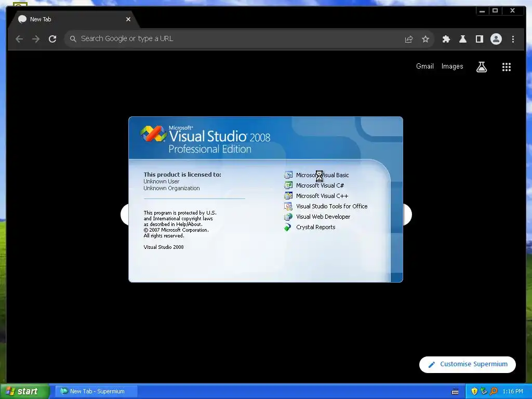The width and height of the screenshot is (532, 399).
Task: Bookmark this tab with the star icon
Action: (425, 39)
